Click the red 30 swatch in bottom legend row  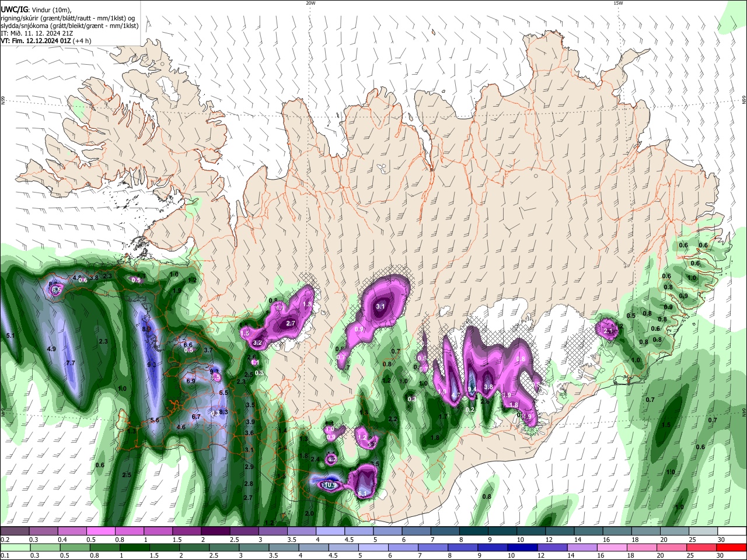[731, 548]
